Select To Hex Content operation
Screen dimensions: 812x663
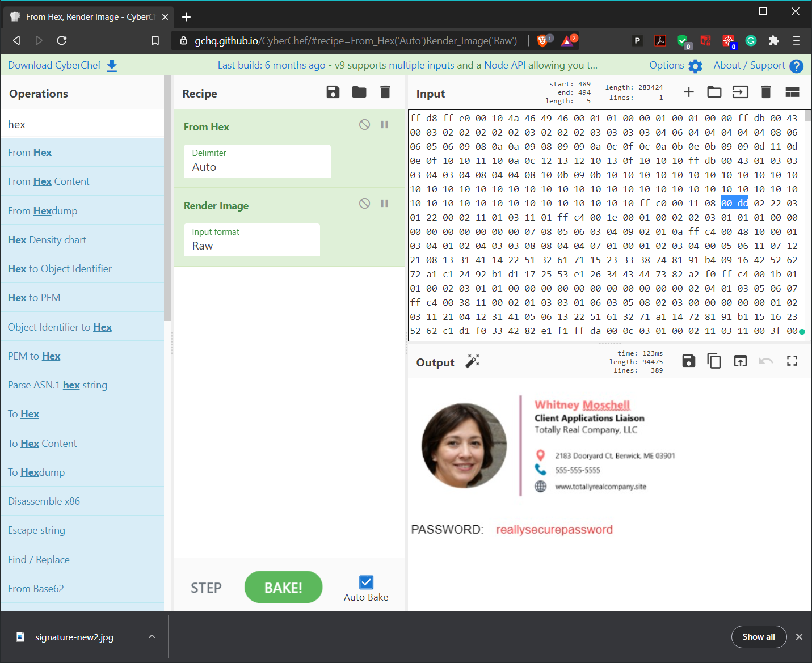coord(82,444)
